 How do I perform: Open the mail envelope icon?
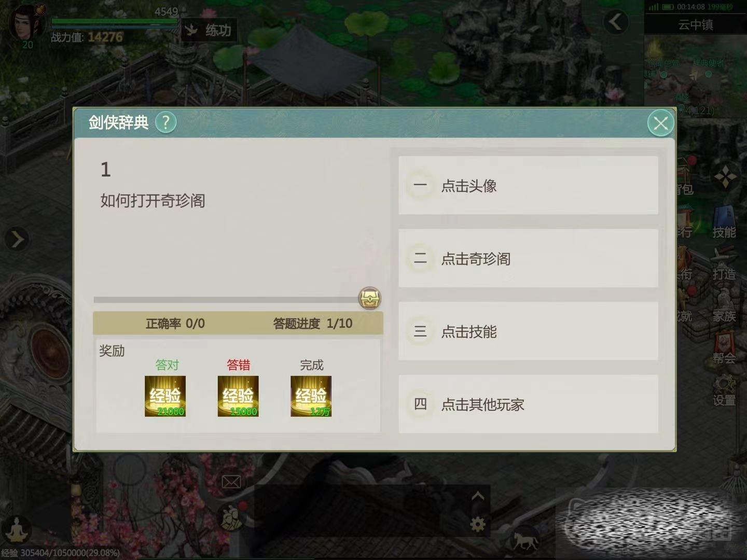pos(231,482)
